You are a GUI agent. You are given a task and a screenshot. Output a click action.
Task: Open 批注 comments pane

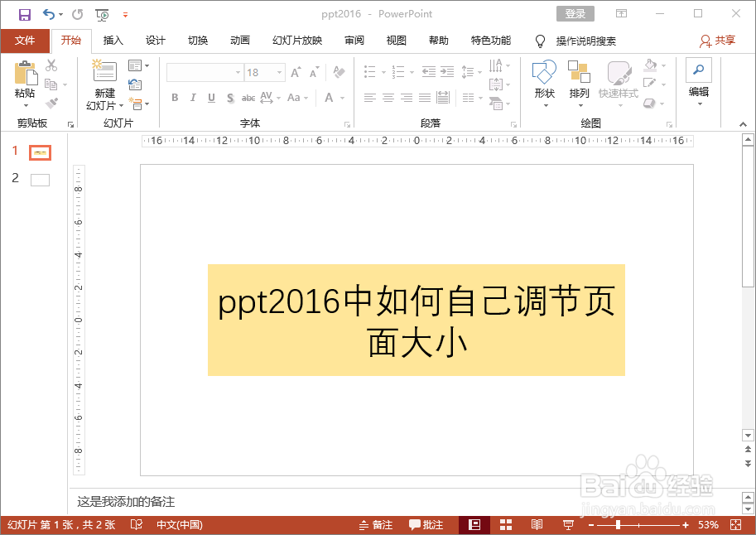426,525
